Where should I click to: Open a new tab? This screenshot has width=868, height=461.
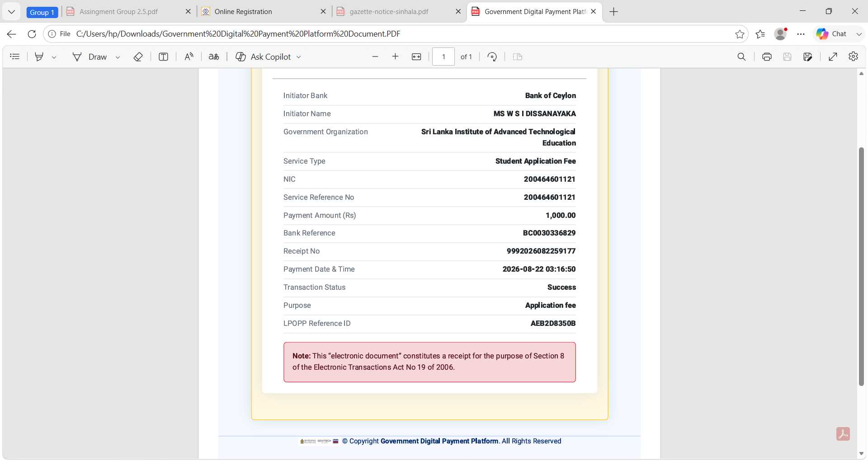click(613, 12)
